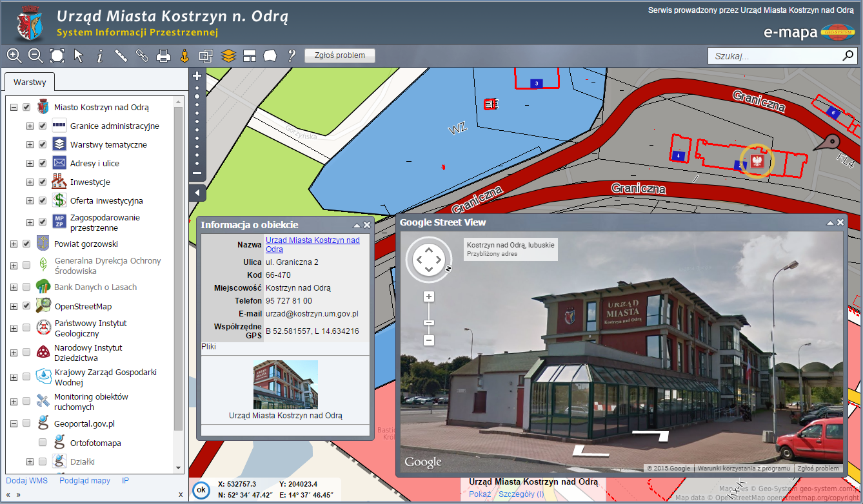Toggle the Inwestycje layer checkbox
Image resolution: width=863 pixels, height=504 pixels.
tap(43, 182)
